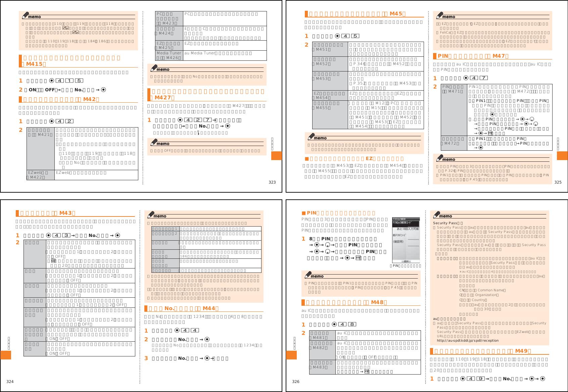Click the EZ M454 table cell
Viewport: 568px width, 392px height.
coord(330,96)
